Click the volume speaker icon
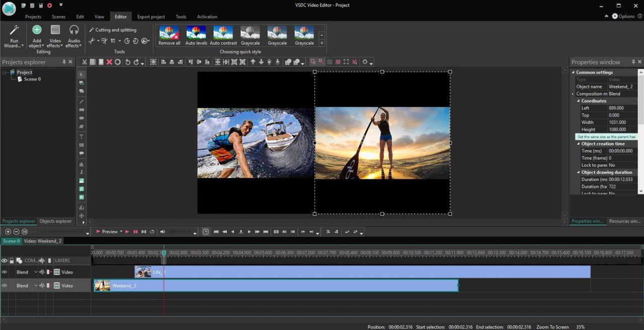644x330 pixels. click(162, 232)
